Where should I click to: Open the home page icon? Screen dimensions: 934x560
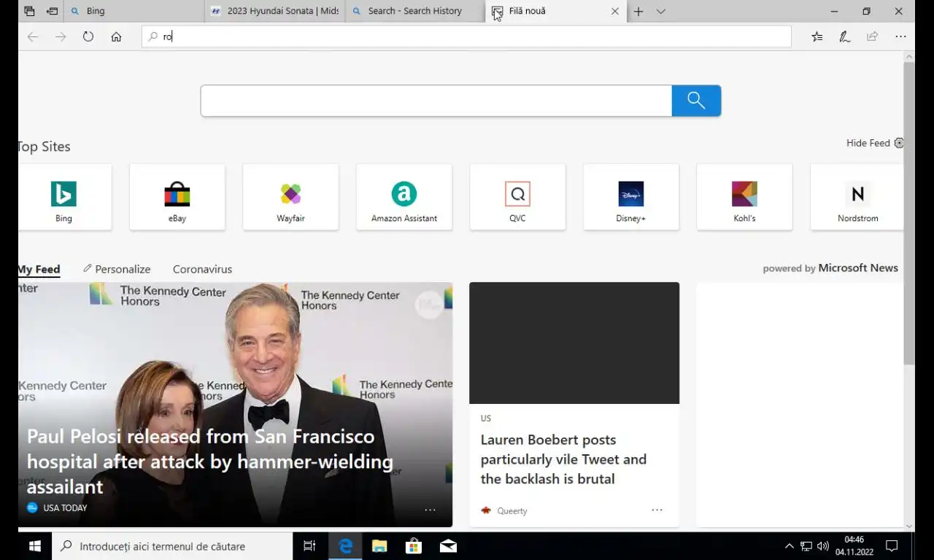click(116, 36)
